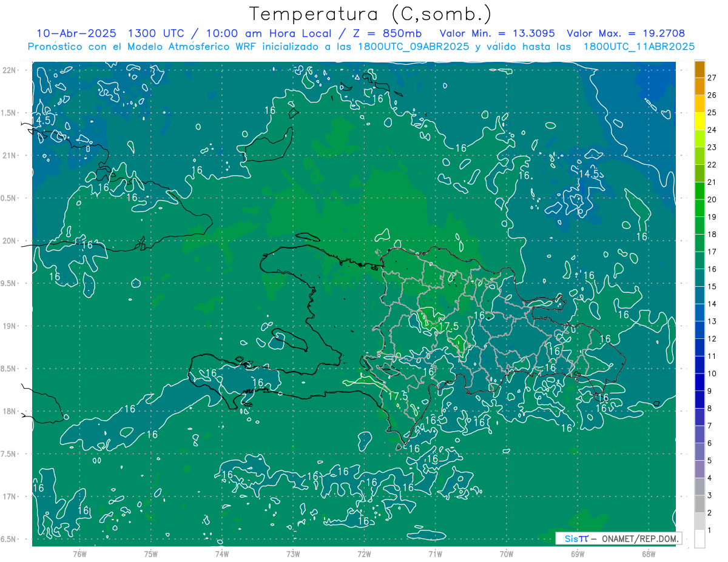
Task: Click the colorbar legend value "20"
Action: coord(712,199)
